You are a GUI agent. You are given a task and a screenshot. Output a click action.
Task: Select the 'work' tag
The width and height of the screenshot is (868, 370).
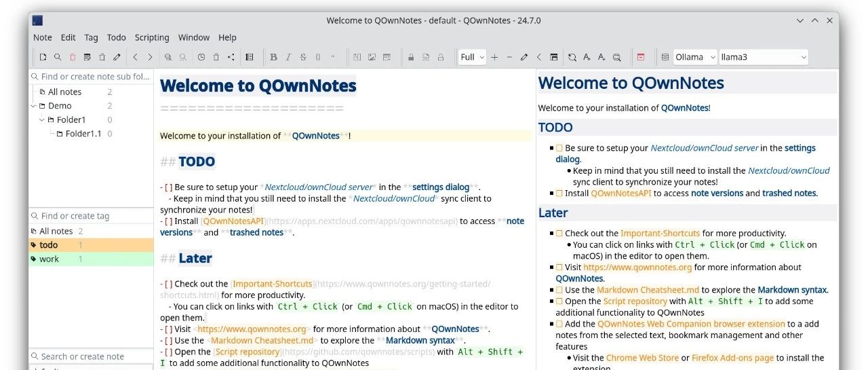pyautogui.click(x=91, y=259)
